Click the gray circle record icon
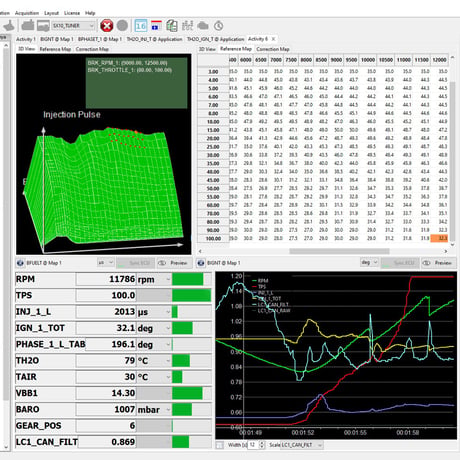Screen dimensions: 460x460 [x=122, y=26]
